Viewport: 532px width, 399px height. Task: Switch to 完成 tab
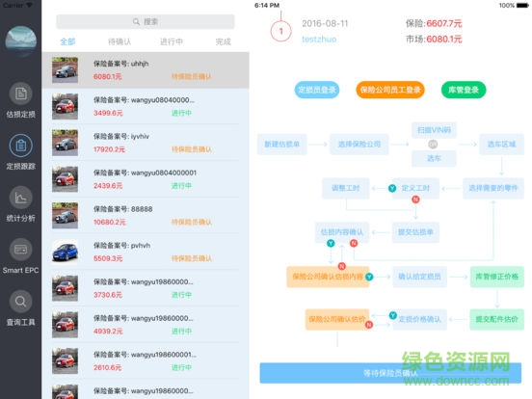[224, 41]
